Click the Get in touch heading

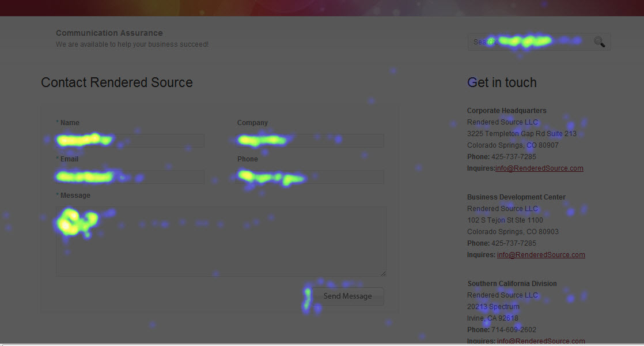(x=502, y=82)
